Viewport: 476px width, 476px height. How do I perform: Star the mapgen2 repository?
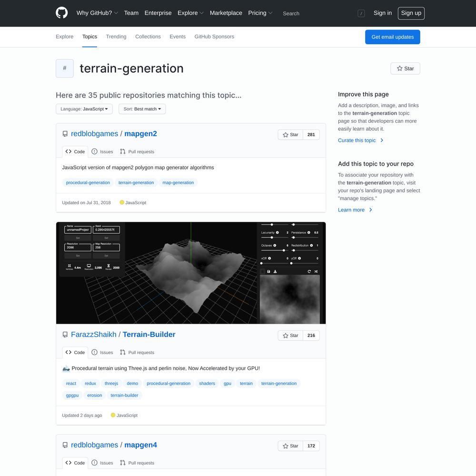coord(290,135)
